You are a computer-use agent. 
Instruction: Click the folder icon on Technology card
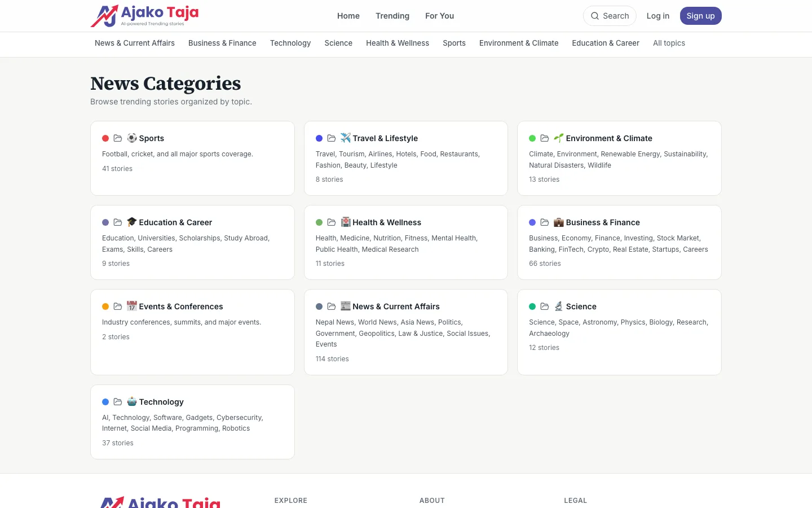[x=118, y=402]
